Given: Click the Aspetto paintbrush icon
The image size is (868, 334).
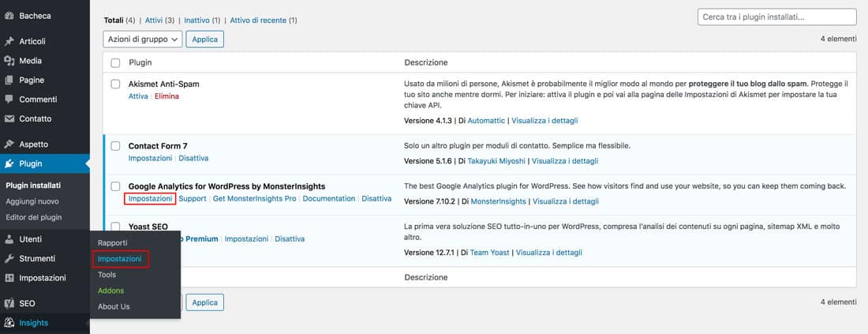Looking at the screenshot, I should [9, 144].
